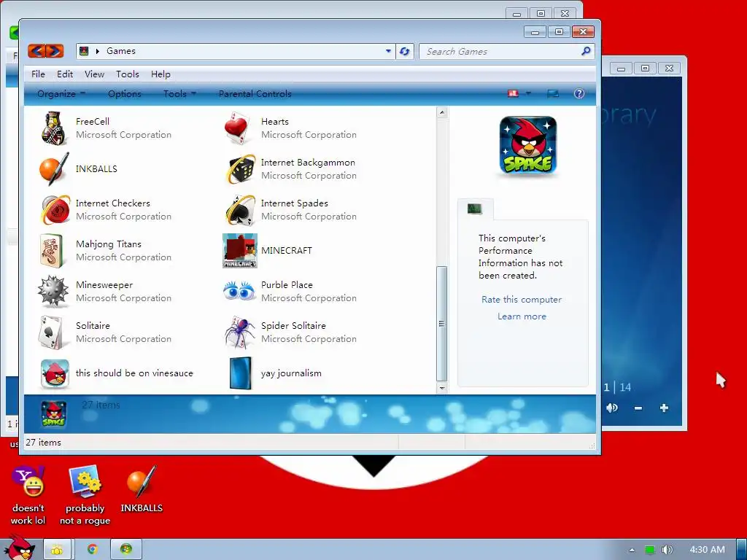This screenshot has height=560, width=747.
Task: Expand the breadcrumb arrow before Games
Action: [x=97, y=51]
